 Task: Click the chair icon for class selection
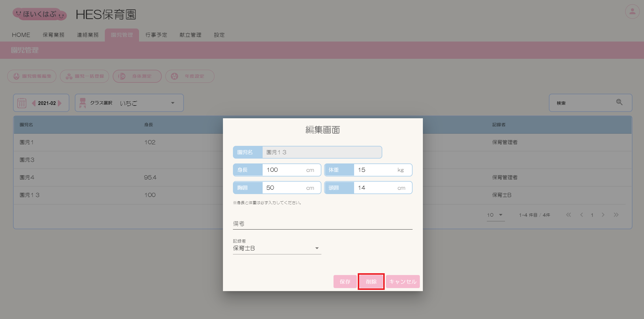(x=82, y=103)
